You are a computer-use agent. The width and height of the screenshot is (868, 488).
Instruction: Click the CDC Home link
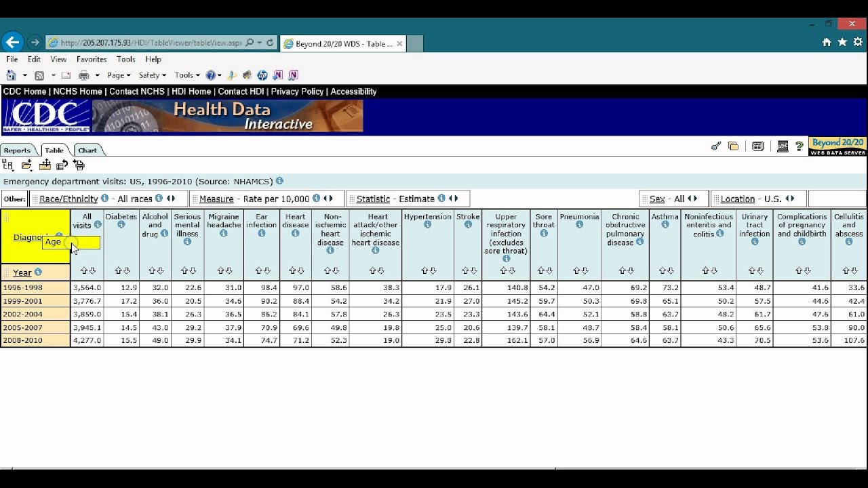(25, 91)
